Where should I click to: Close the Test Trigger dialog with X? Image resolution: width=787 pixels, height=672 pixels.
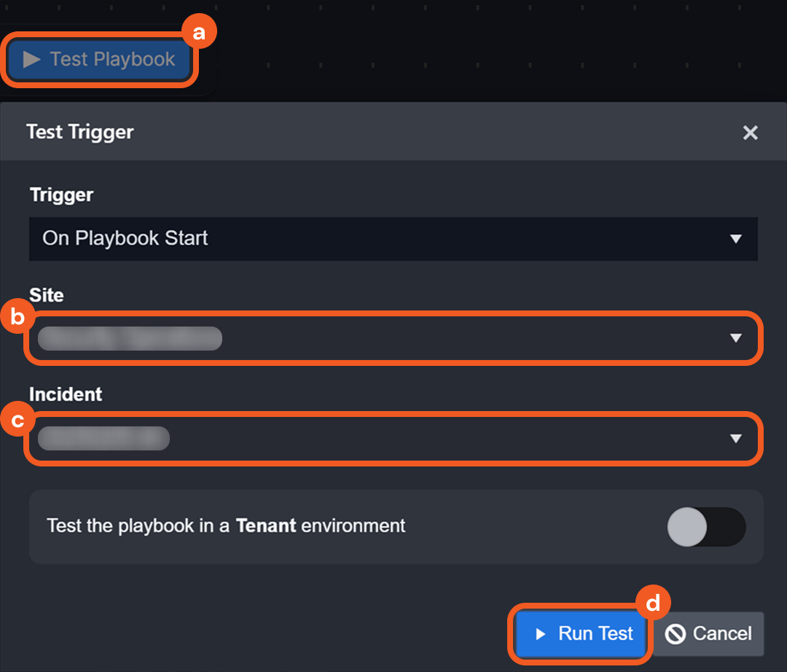[x=750, y=133]
